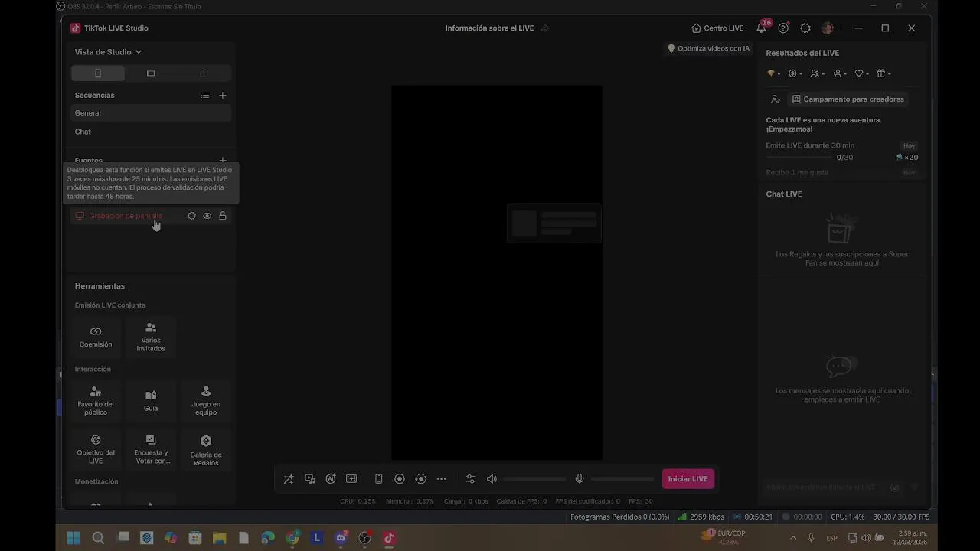This screenshot has width=980, height=551.
Task: Click the phone device icon in bottom toolbar
Action: pyautogui.click(x=378, y=479)
